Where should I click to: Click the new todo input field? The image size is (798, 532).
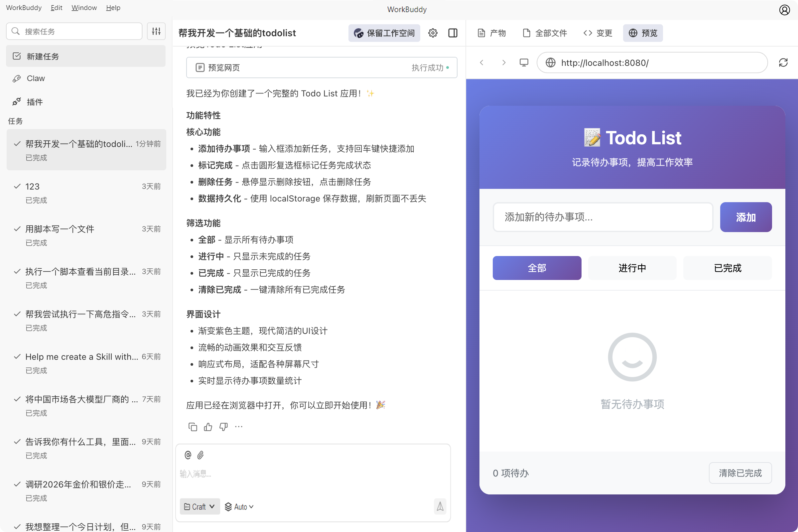(602, 217)
